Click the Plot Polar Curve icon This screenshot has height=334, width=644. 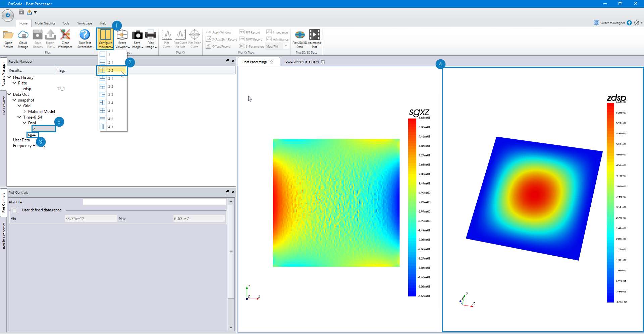pos(195,35)
